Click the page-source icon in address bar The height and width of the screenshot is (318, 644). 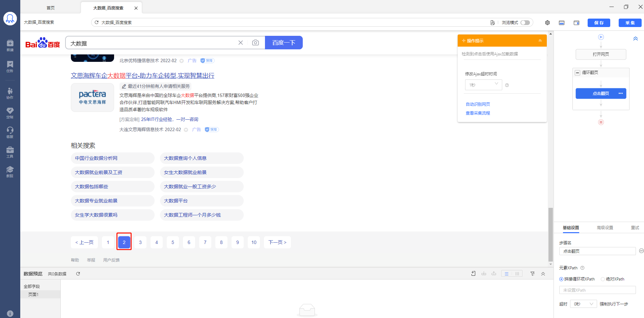[x=492, y=23]
